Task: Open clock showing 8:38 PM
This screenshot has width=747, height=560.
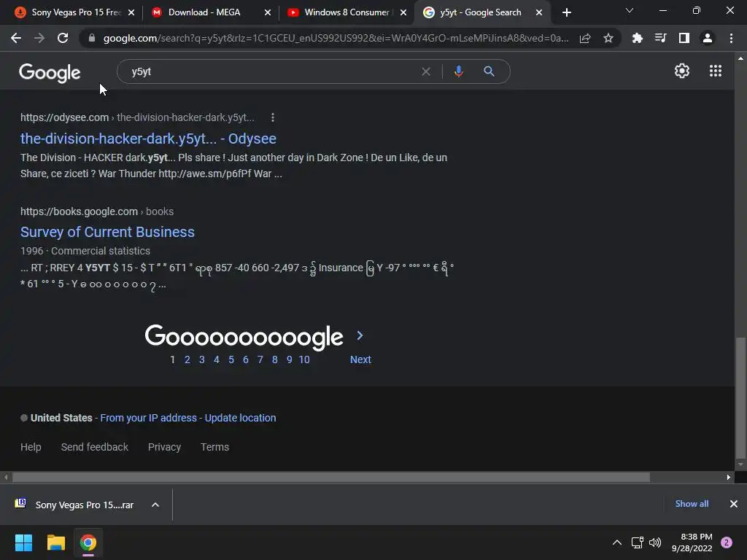Action: coord(692,542)
